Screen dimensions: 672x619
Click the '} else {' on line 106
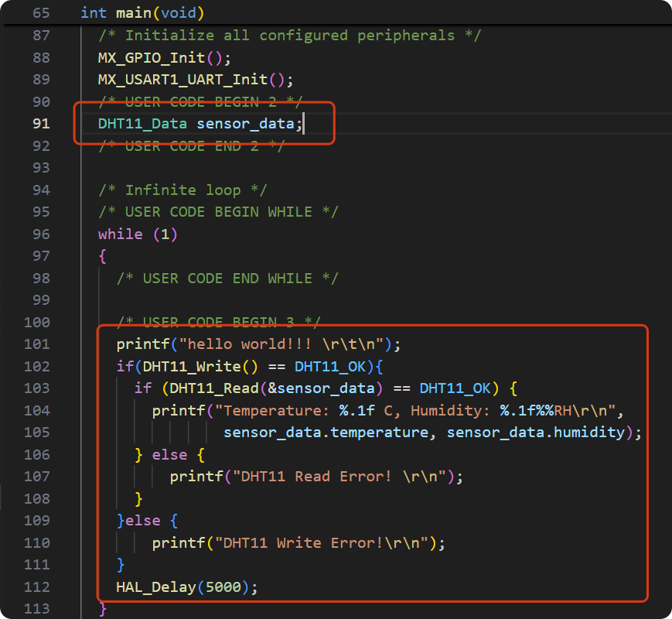[x=169, y=455]
